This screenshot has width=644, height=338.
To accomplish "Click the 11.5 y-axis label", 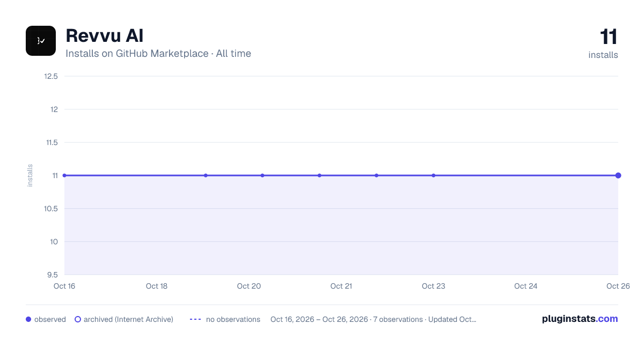I will pos(52,143).
